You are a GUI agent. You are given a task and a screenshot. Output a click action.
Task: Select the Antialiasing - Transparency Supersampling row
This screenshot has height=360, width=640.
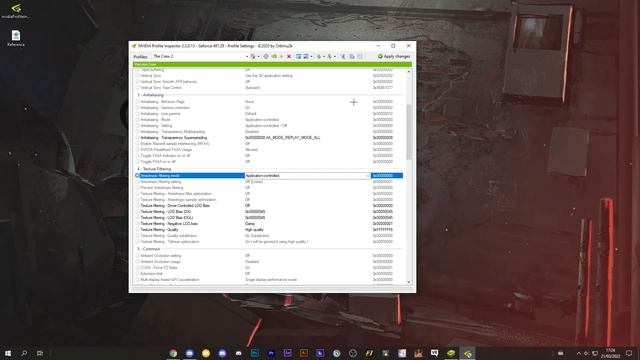pyautogui.click(x=269, y=138)
